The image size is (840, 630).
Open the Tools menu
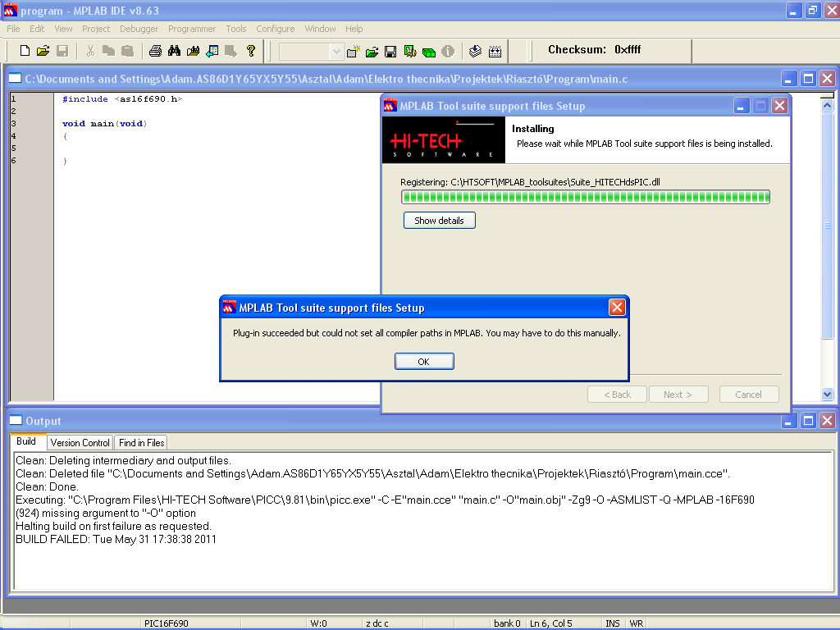click(235, 29)
